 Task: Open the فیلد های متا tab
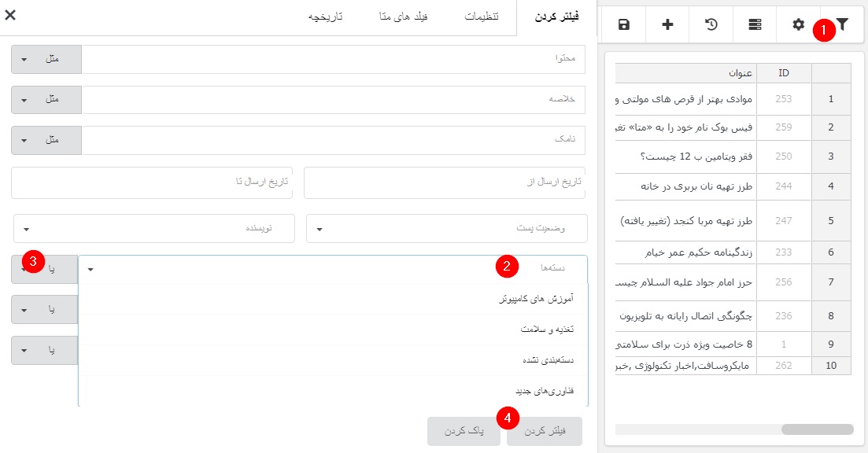click(x=404, y=17)
